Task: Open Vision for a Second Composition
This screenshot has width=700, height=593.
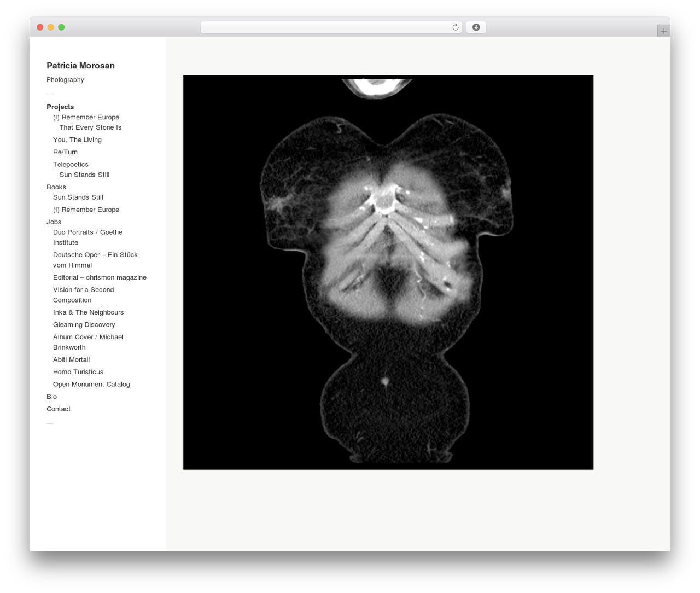Action: [x=83, y=295]
